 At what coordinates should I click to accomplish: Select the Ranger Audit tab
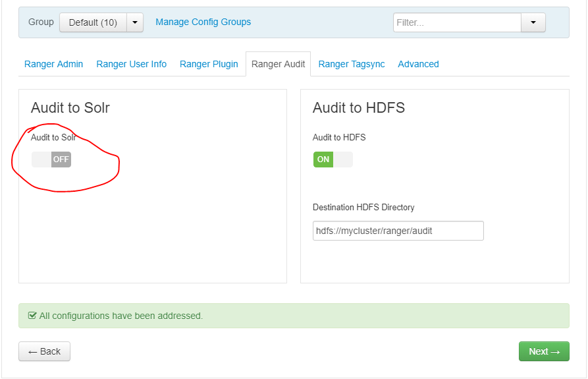click(x=279, y=64)
